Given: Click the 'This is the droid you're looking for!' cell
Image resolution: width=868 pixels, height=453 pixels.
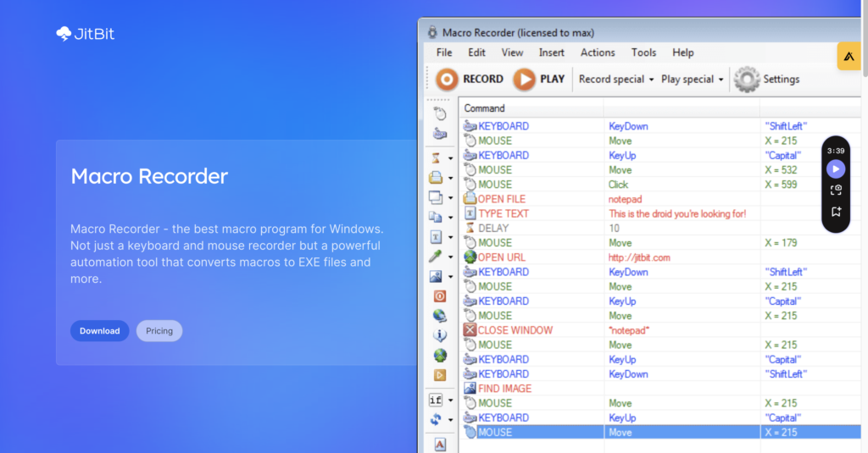Looking at the screenshot, I should (677, 213).
